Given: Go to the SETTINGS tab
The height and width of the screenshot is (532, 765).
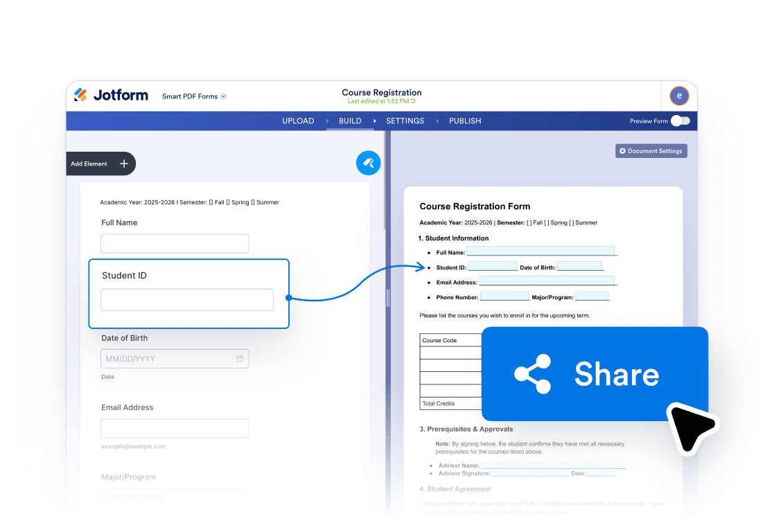Looking at the screenshot, I should (x=405, y=121).
